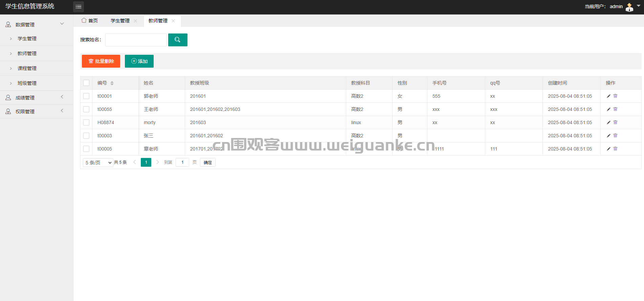Close the 学生管理 tab

pos(135,21)
